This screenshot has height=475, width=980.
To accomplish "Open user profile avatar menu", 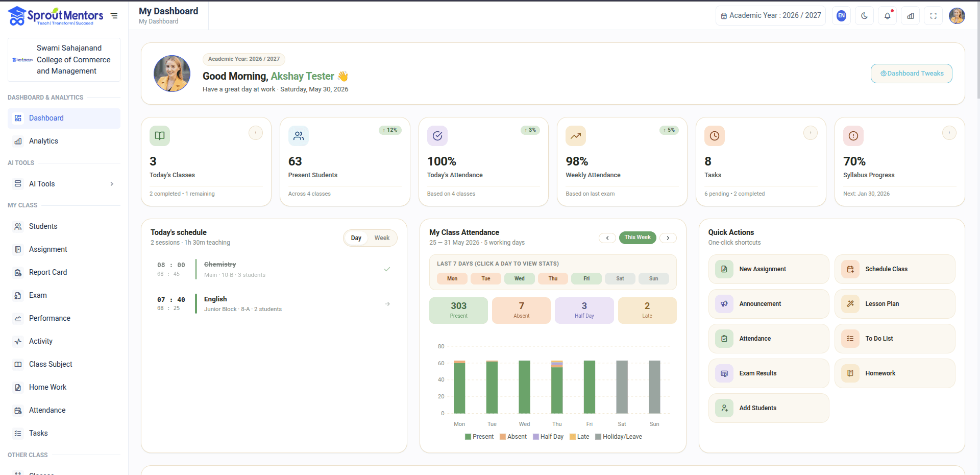I will [957, 16].
